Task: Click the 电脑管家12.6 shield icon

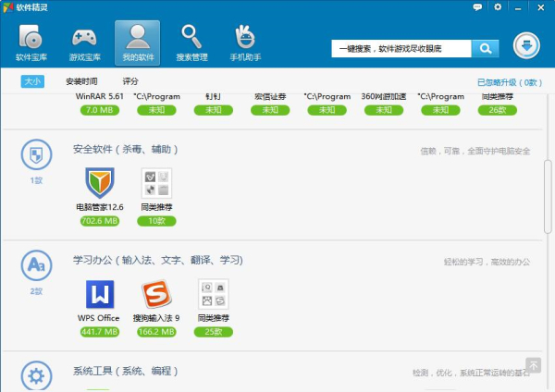Action: tap(99, 182)
